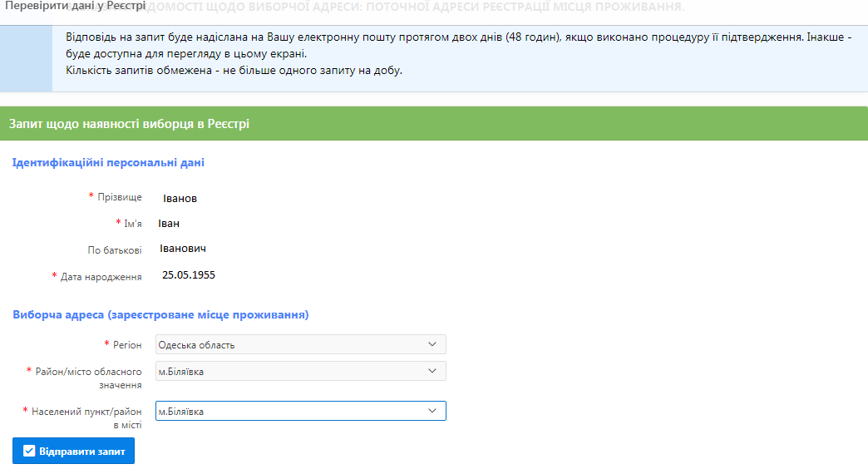Click the По батькові field containing Іванович
868x469 pixels.
183,249
